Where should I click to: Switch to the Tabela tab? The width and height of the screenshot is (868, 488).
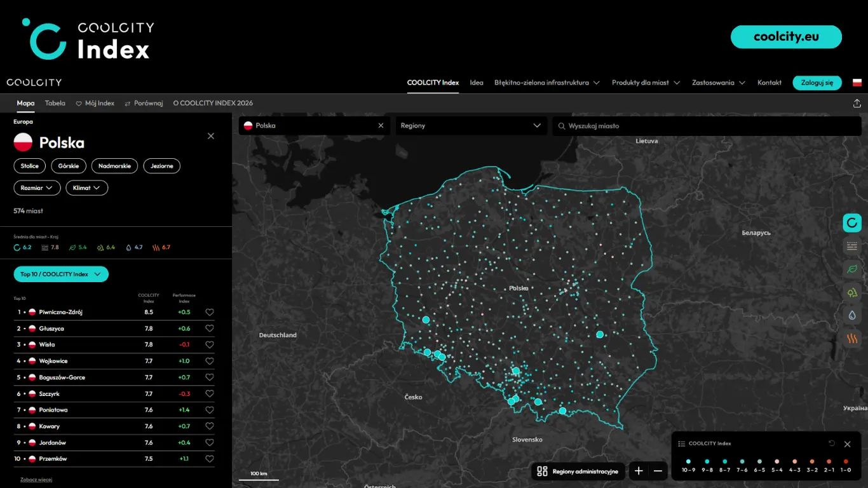pyautogui.click(x=55, y=103)
